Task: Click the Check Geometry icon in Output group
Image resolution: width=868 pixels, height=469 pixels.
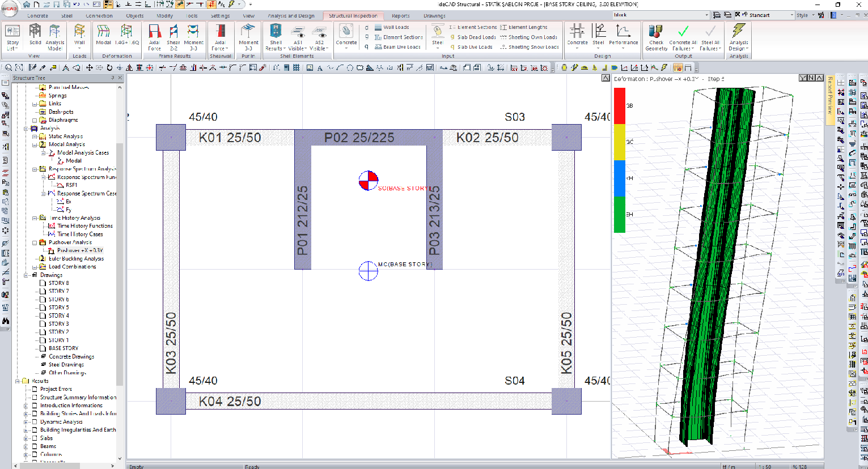Action: [x=656, y=36]
